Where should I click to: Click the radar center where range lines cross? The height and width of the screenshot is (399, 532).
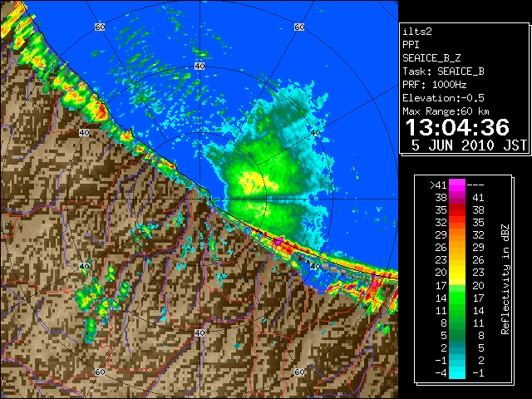[199, 199]
